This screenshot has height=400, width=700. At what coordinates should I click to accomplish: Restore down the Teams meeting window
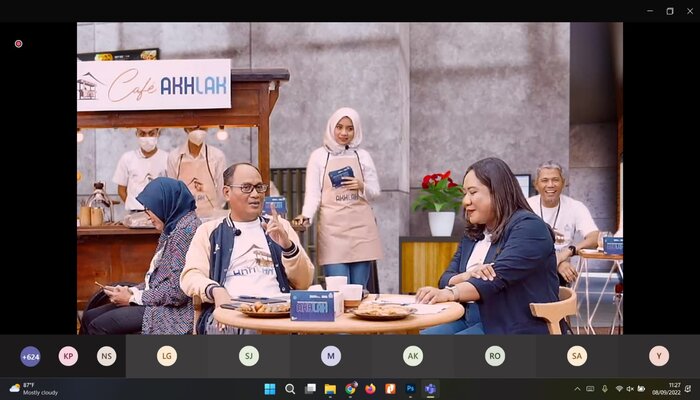[x=670, y=11]
